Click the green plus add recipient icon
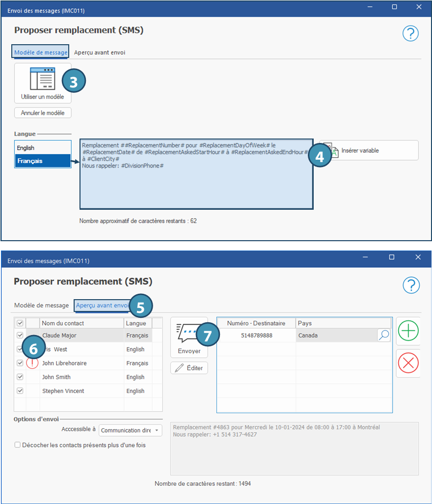Viewport: 432px width, 504px height. click(x=408, y=331)
